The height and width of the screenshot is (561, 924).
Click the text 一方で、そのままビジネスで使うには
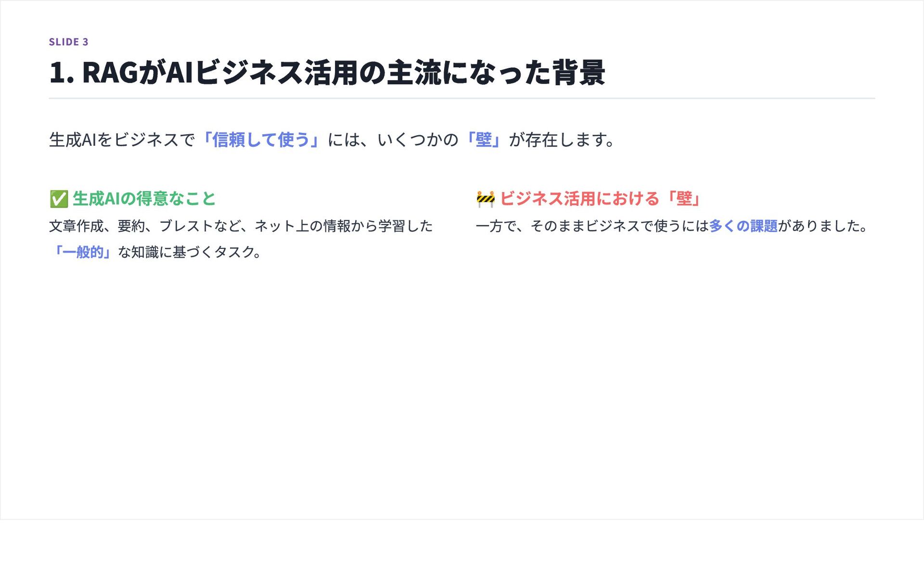pyautogui.click(x=592, y=226)
